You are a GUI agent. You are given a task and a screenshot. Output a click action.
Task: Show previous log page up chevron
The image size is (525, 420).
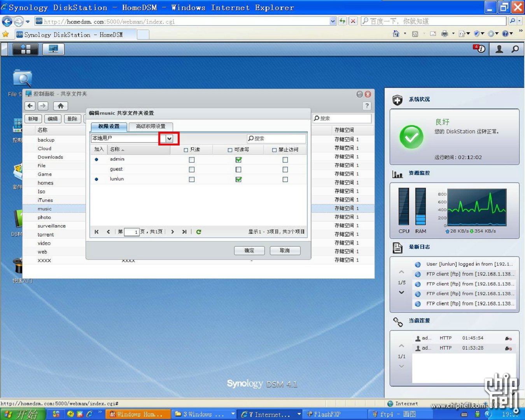(x=402, y=272)
